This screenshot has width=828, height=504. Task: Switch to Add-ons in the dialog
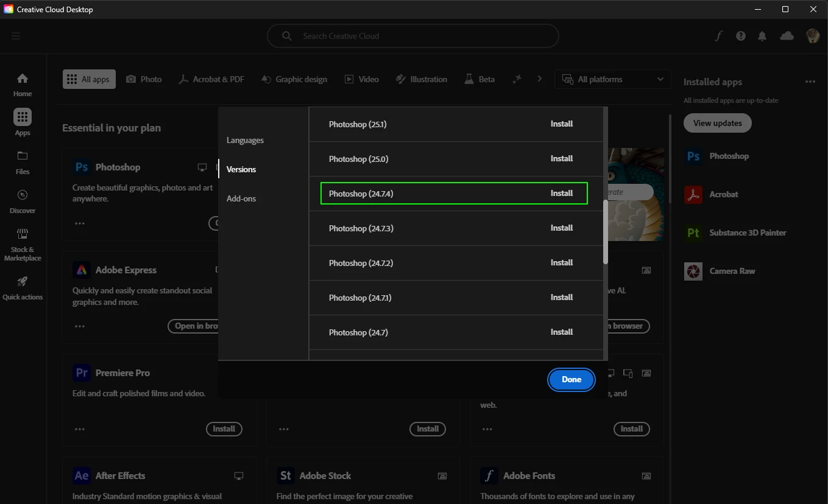click(241, 198)
